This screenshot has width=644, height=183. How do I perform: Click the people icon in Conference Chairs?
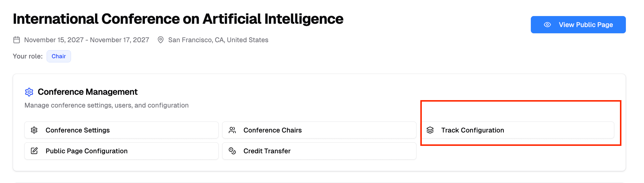(x=232, y=130)
